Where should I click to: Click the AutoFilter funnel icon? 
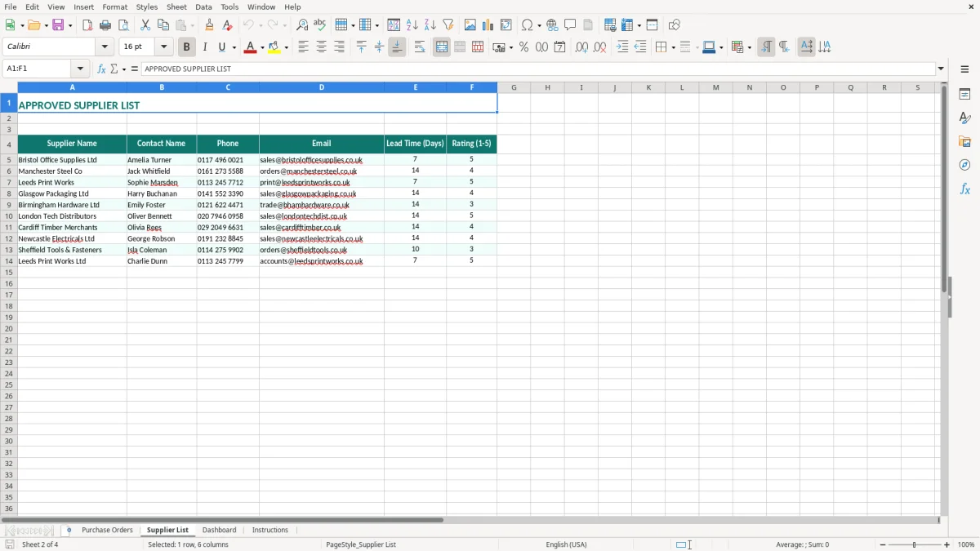click(448, 25)
